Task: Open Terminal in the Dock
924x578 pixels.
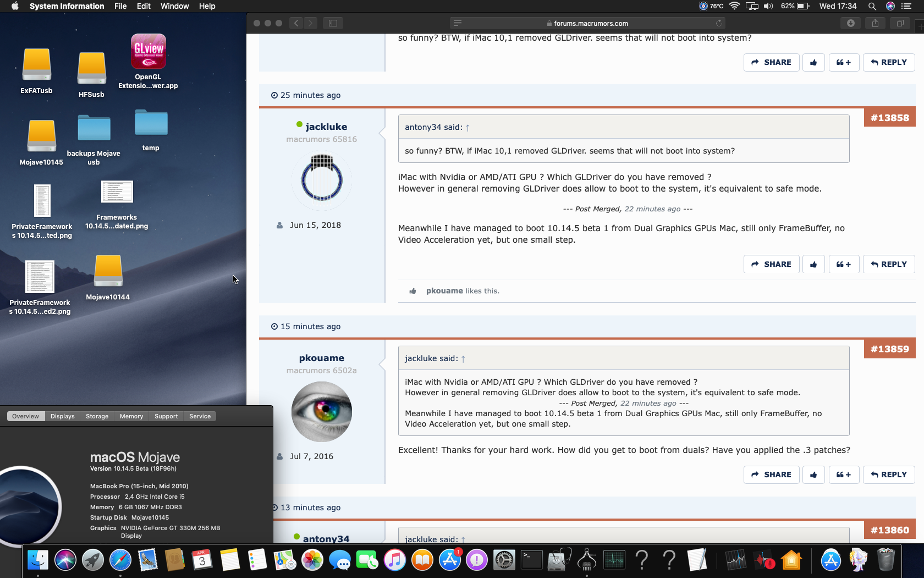Action: pyautogui.click(x=532, y=560)
